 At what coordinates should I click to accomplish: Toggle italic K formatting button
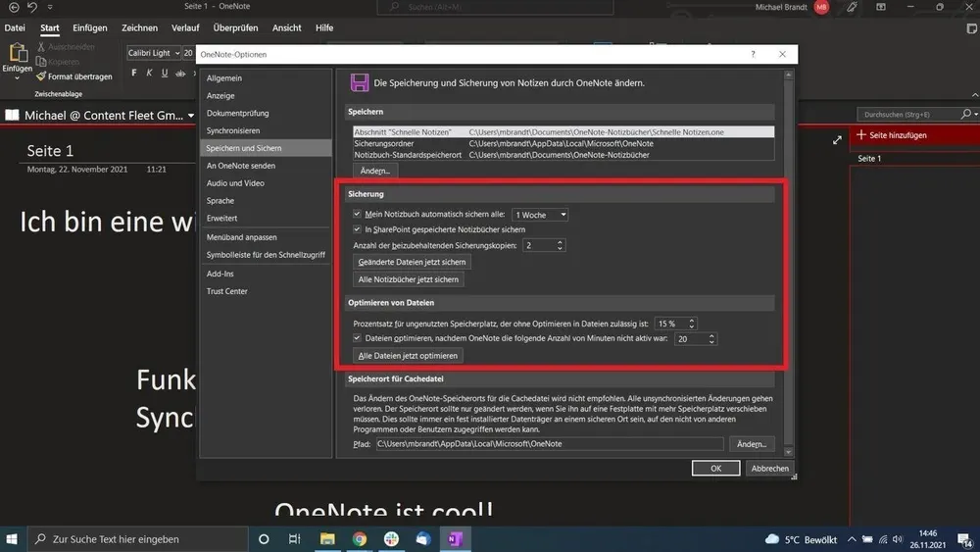point(149,74)
